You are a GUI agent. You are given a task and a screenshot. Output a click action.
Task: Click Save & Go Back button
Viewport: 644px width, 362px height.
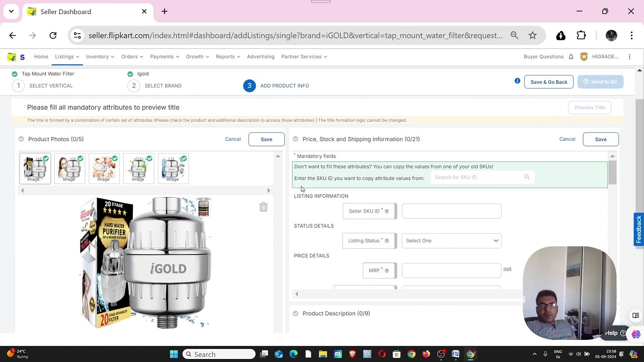pyautogui.click(x=548, y=82)
